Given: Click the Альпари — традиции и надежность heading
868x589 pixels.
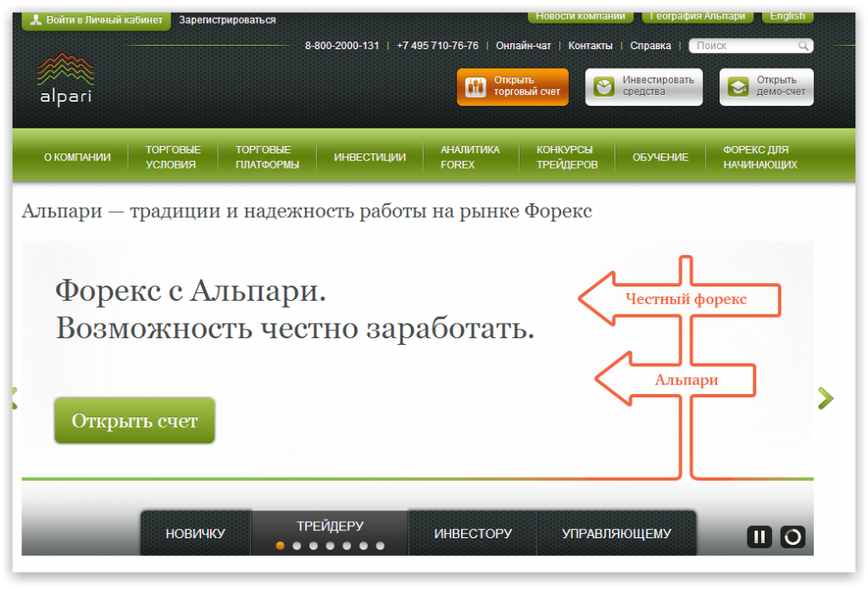Looking at the screenshot, I should (x=307, y=211).
